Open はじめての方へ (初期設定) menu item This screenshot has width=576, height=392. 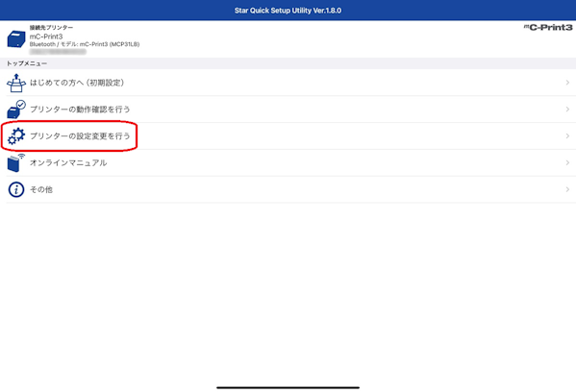click(77, 83)
